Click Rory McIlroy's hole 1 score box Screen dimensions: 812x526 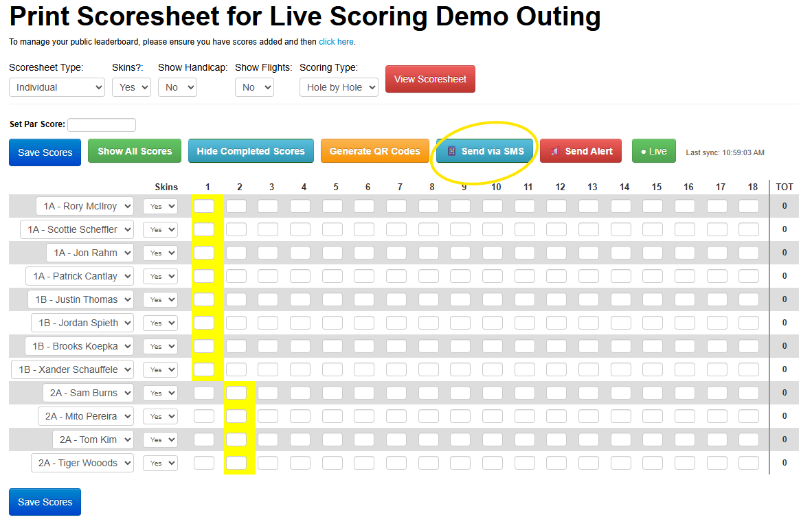click(x=204, y=206)
